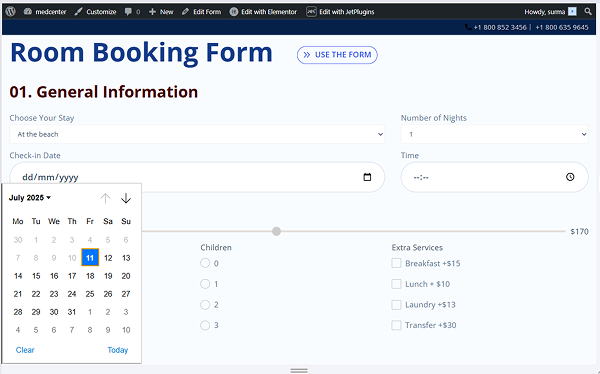This screenshot has height=374, width=600.
Task: Click the New item in admin bar
Action: pyautogui.click(x=161, y=12)
